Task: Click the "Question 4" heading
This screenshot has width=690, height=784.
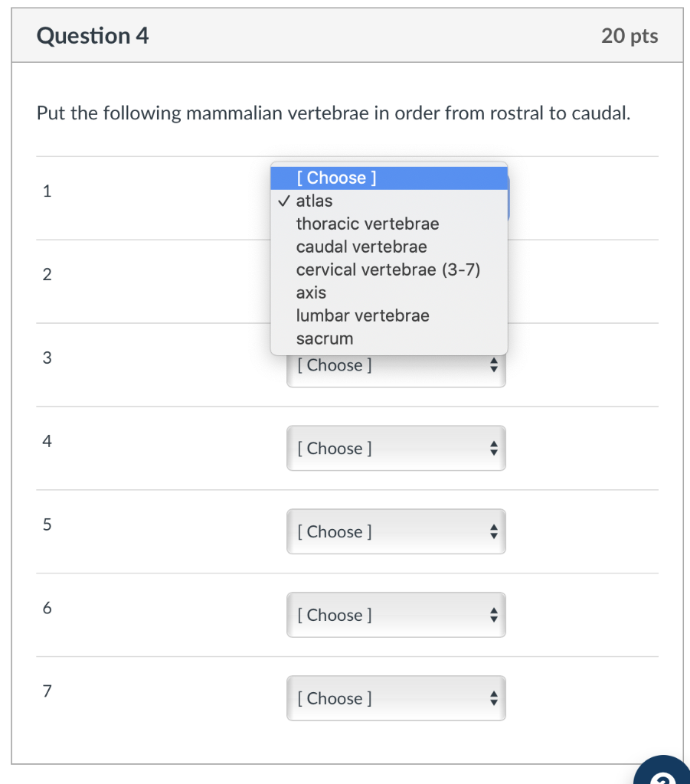Action: coord(93,36)
